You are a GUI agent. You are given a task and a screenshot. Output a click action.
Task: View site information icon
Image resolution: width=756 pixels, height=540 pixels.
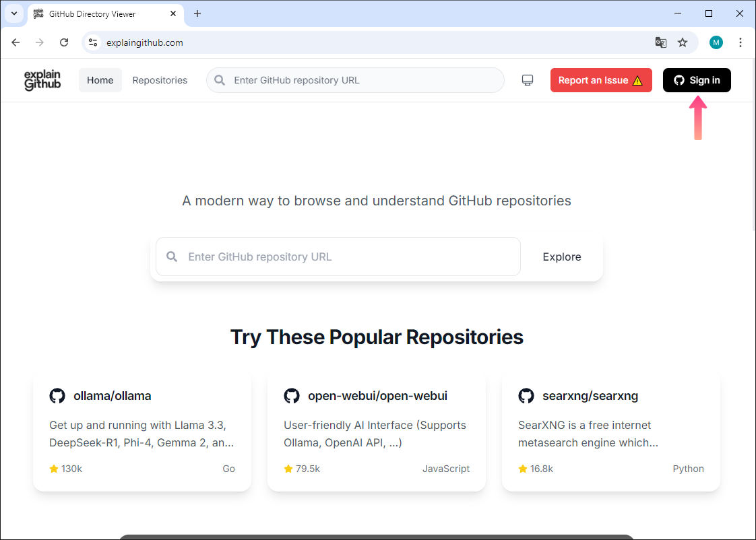point(93,42)
